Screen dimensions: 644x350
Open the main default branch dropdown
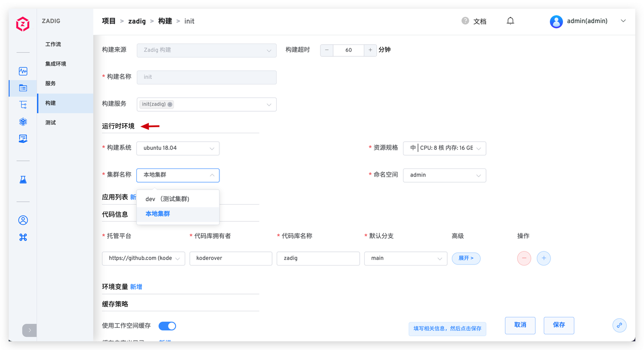[406, 258]
